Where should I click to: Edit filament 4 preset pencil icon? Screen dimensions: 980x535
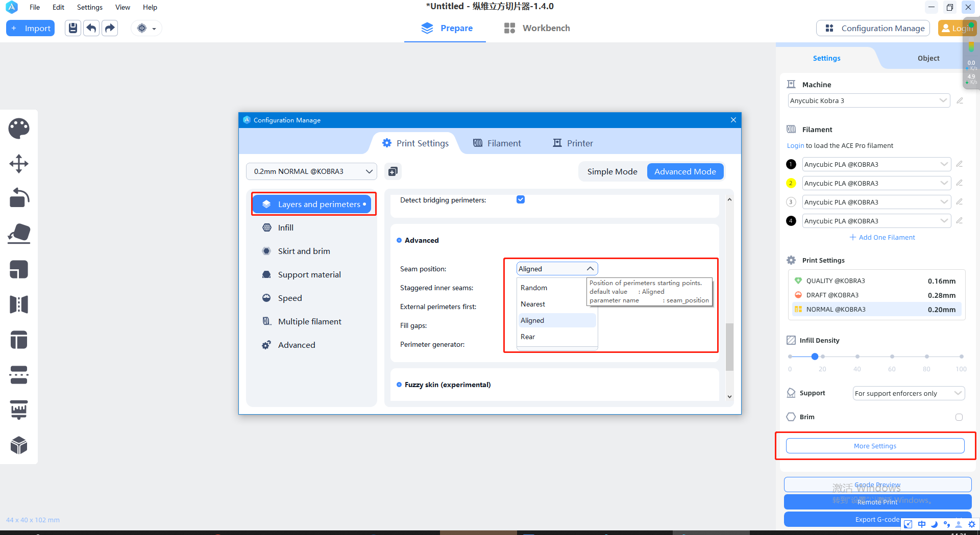click(960, 221)
